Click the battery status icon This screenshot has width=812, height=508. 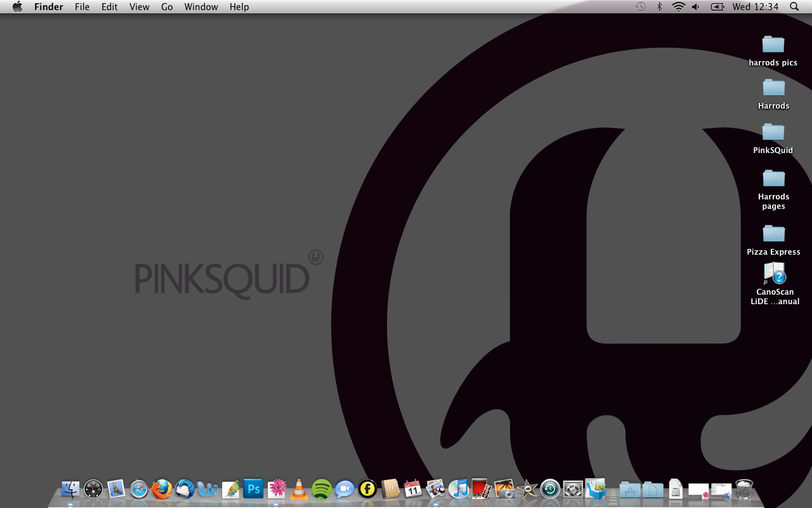point(717,6)
